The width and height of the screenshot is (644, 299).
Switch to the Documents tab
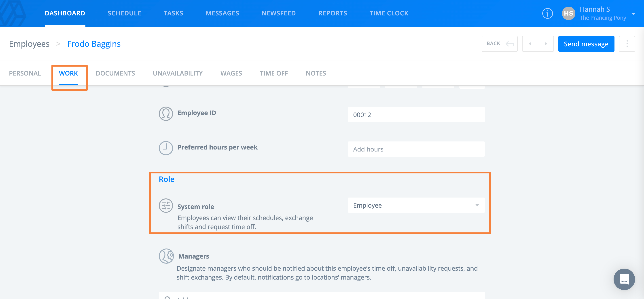(115, 73)
